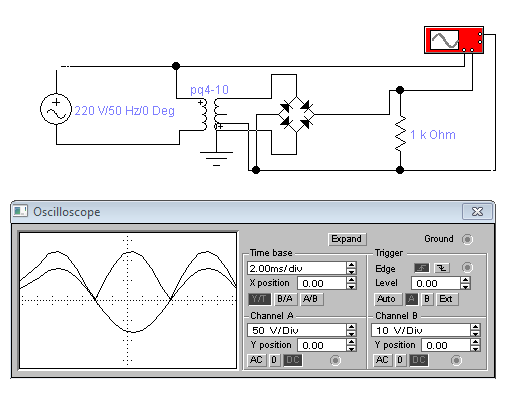The image size is (522, 400).
Task: Set Channel A coupling to AC
Action: (257, 360)
